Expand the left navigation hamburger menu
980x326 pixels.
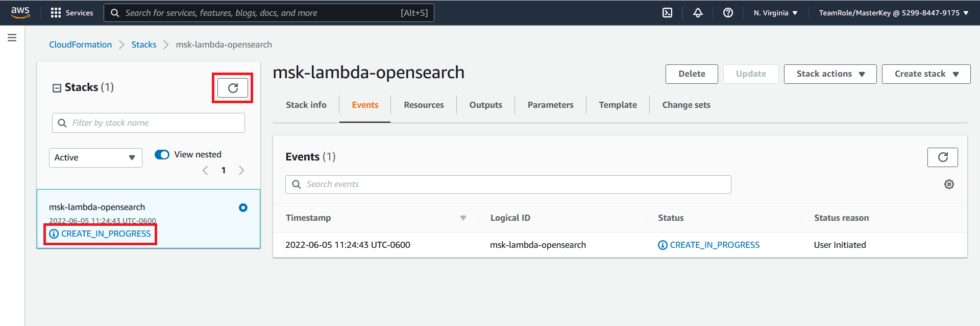(12, 38)
